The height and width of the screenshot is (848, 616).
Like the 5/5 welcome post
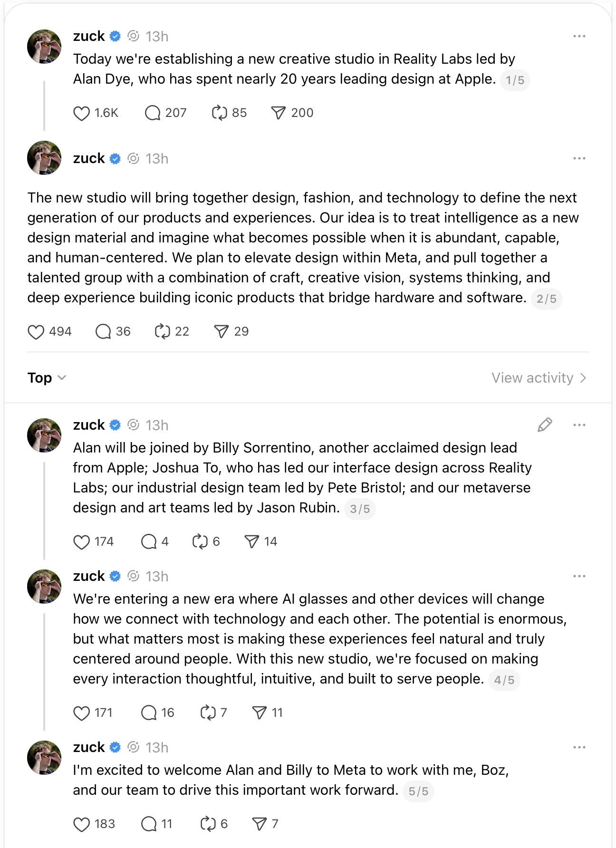click(82, 824)
